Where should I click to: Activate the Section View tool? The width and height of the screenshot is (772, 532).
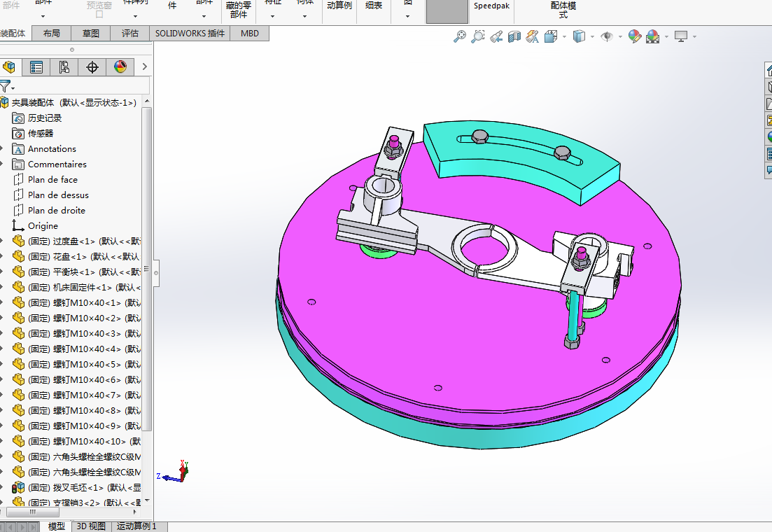point(514,36)
